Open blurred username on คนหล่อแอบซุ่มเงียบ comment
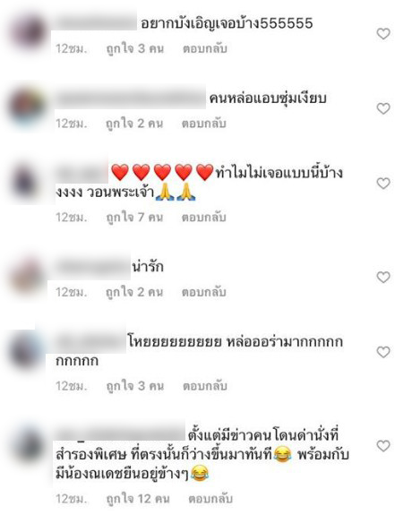Viewport: 412px width, 532px height. (x=131, y=98)
